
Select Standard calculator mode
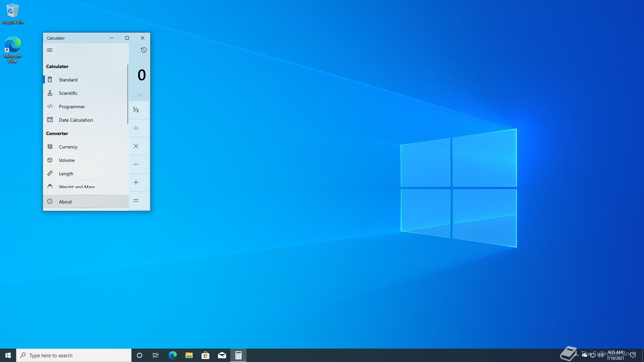click(x=68, y=80)
